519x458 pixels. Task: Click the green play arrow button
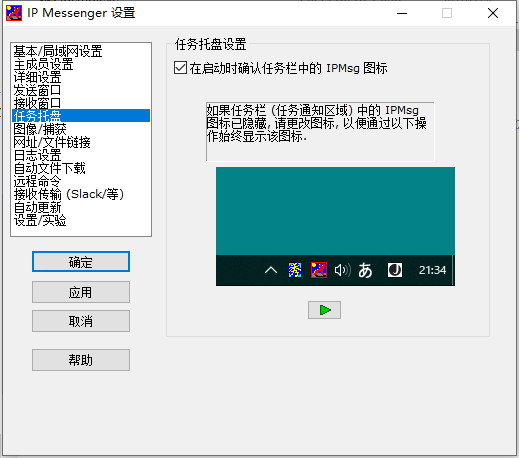pos(324,310)
